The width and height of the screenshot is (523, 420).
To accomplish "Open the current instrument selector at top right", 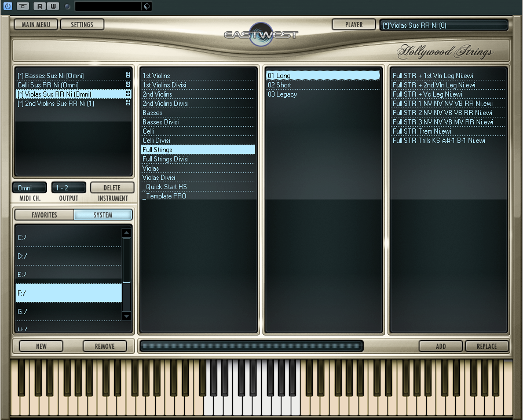I will (444, 25).
